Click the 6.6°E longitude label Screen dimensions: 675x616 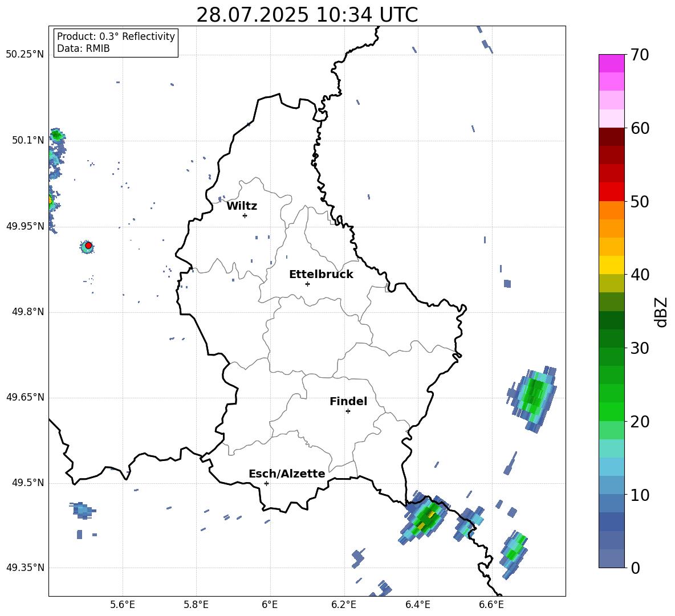[491, 605]
